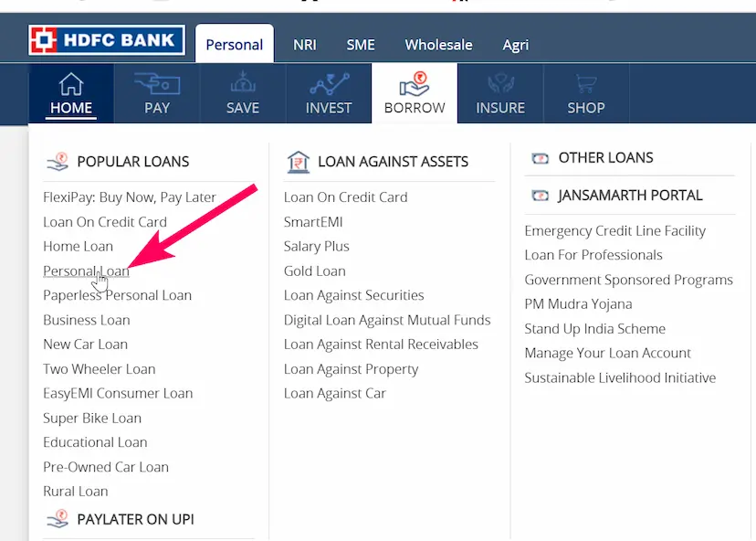Expand the POPULAR LOANS heading
The width and height of the screenshot is (756, 541).
coord(133,162)
